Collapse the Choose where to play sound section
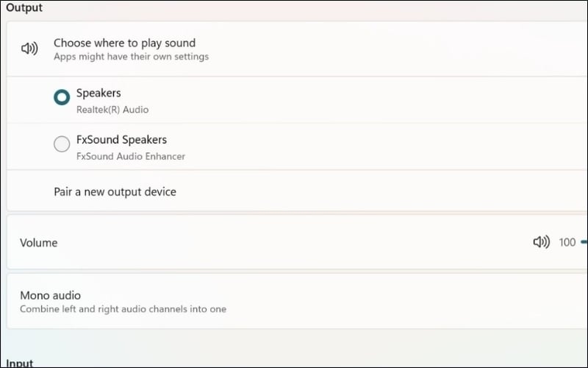The width and height of the screenshot is (588, 368). [294, 49]
